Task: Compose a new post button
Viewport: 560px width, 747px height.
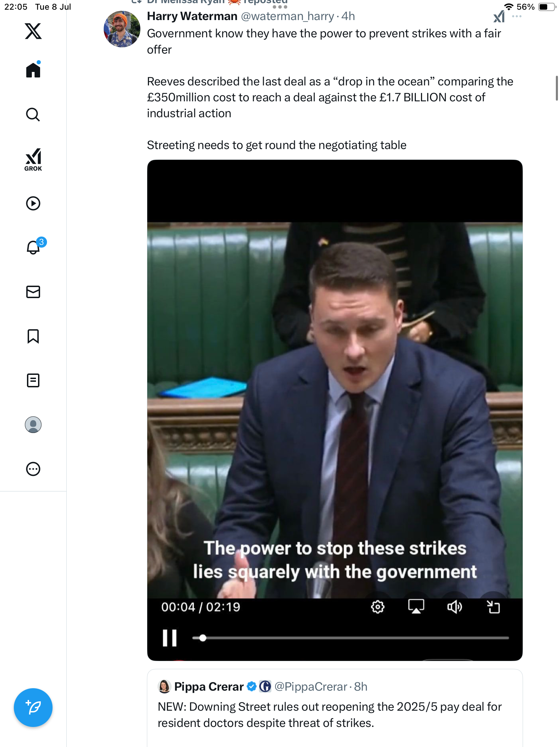Action: tap(33, 708)
